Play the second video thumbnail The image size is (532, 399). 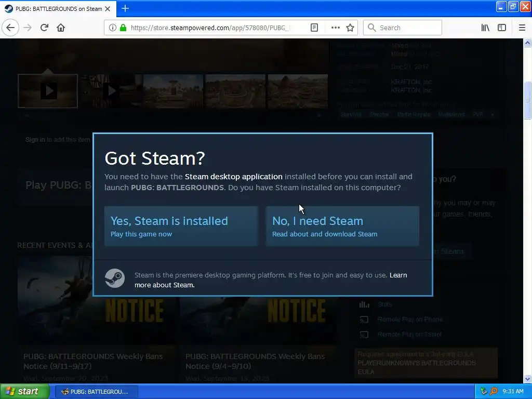(x=110, y=91)
